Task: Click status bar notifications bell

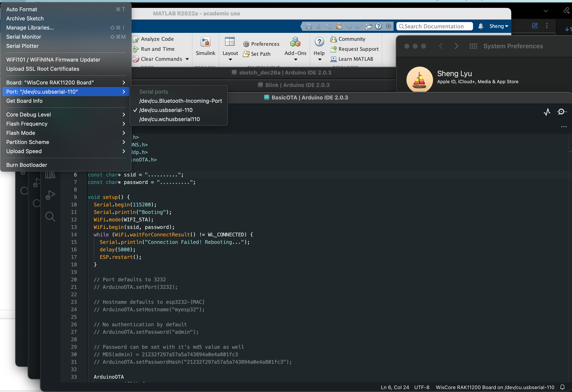Action: [x=562, y=387]
